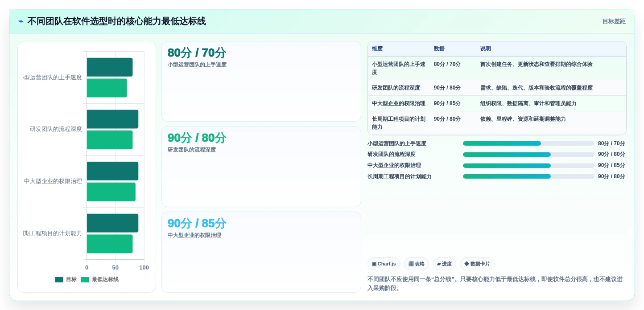Open the 90分 / 80分 data card
This screenshot has width=644, height=310.
point(261,167)
